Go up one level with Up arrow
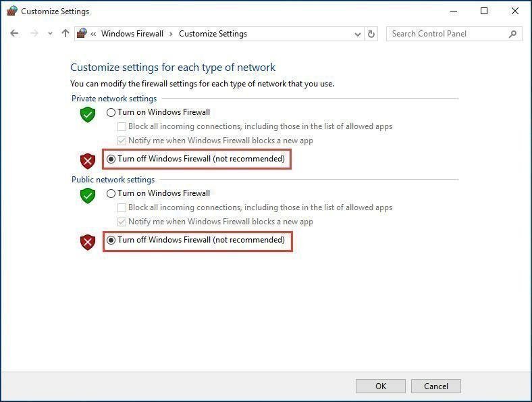Viewport: 532px width, 402px height. pos(65,34)
